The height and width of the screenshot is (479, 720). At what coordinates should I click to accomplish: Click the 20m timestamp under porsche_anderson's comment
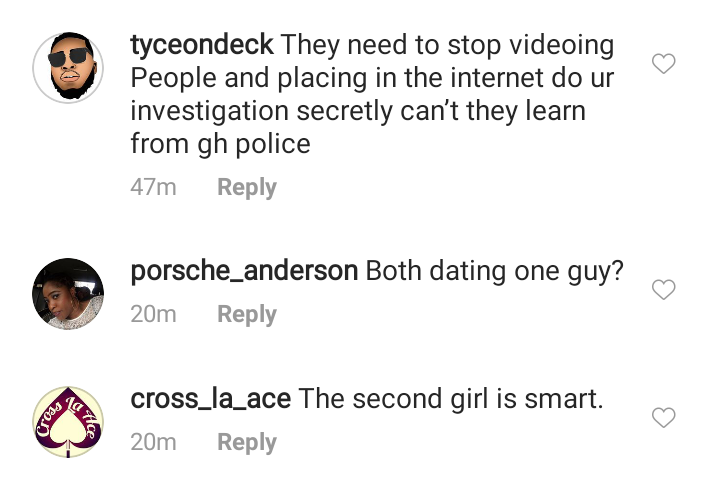(153, 315)
